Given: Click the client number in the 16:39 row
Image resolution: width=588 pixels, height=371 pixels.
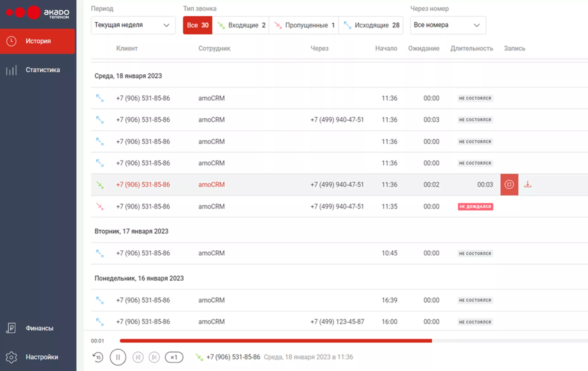Looking at the screenshot, I should pyautogui.click(x=143, y=300).
